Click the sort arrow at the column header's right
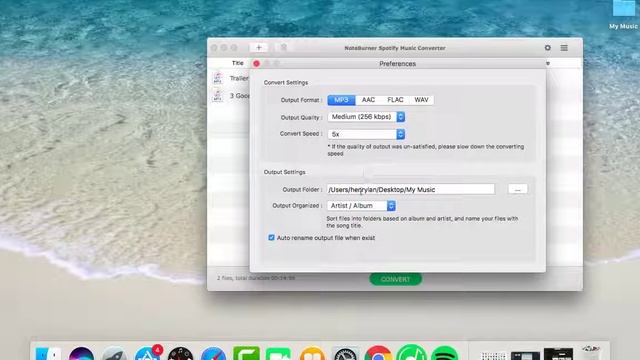The height and width of the screenshot is (360, 640). click(x=548, y=64)
